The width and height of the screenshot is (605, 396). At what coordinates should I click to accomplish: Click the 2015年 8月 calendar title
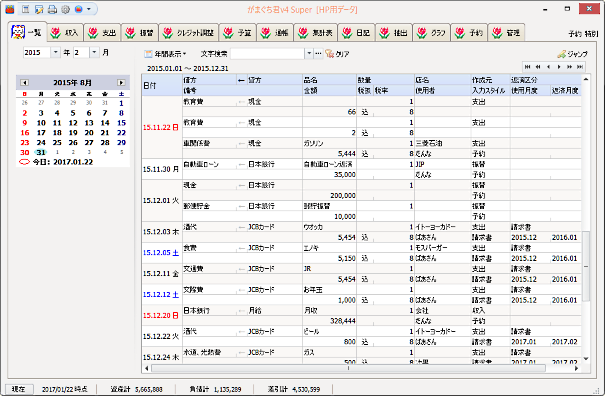[x=73, y=83]
